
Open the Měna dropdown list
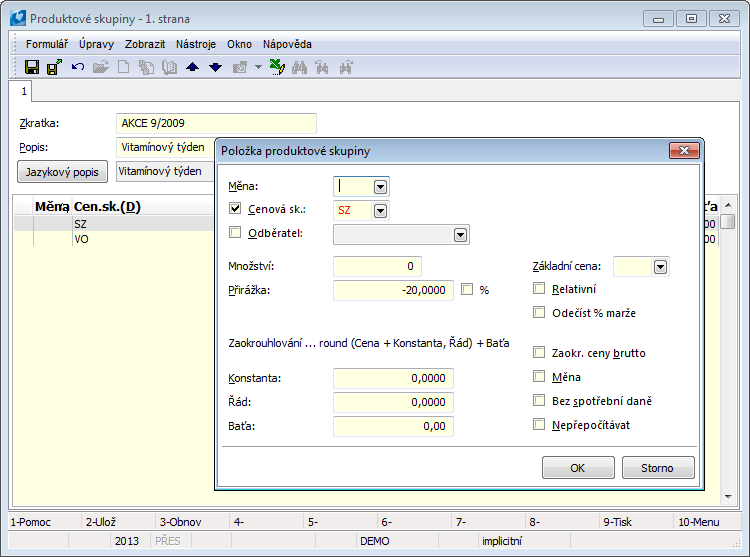click(380, 186)
